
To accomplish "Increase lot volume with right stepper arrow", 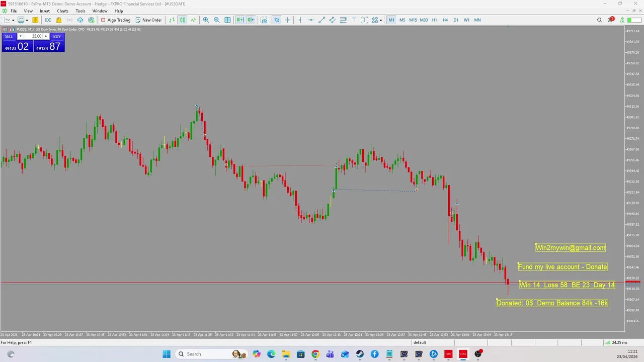I will point(46,36).
